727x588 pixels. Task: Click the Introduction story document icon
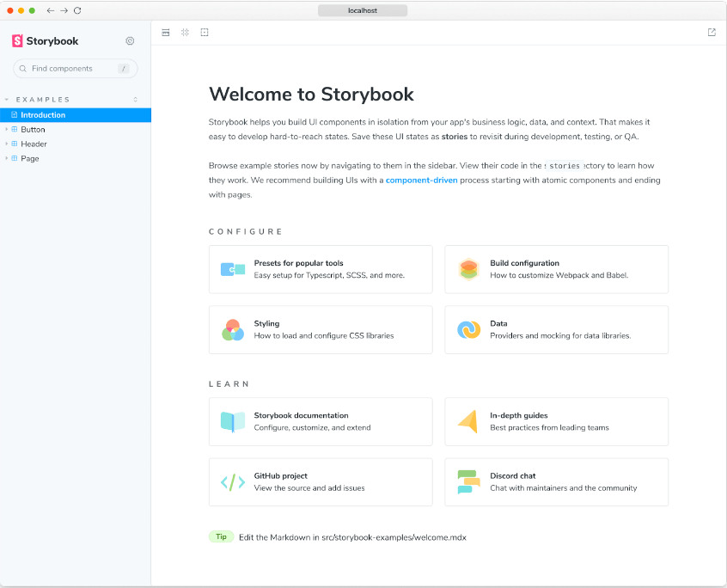[x=13, y=114]
